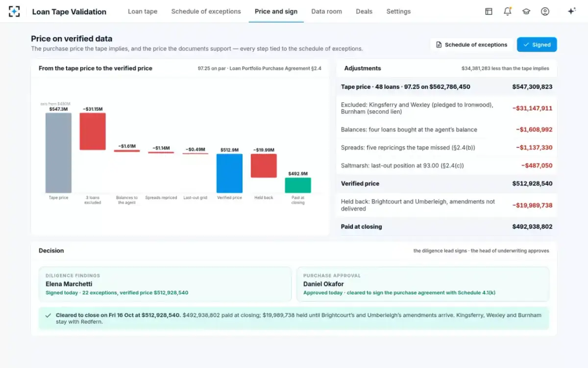Click Signed today 22 exceptions status text
Screen dimensions: 588x368
(x=117, y=293)
